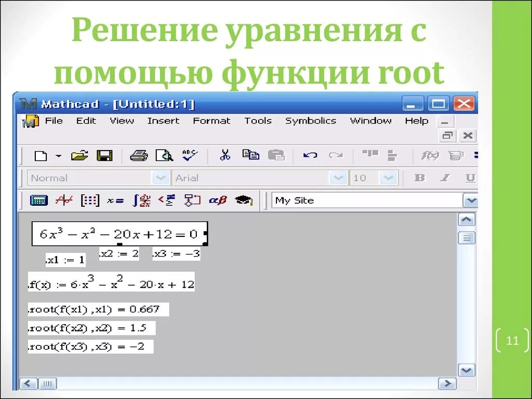
Task: Expand the Normal style dropdown
Action: (160, 178)
